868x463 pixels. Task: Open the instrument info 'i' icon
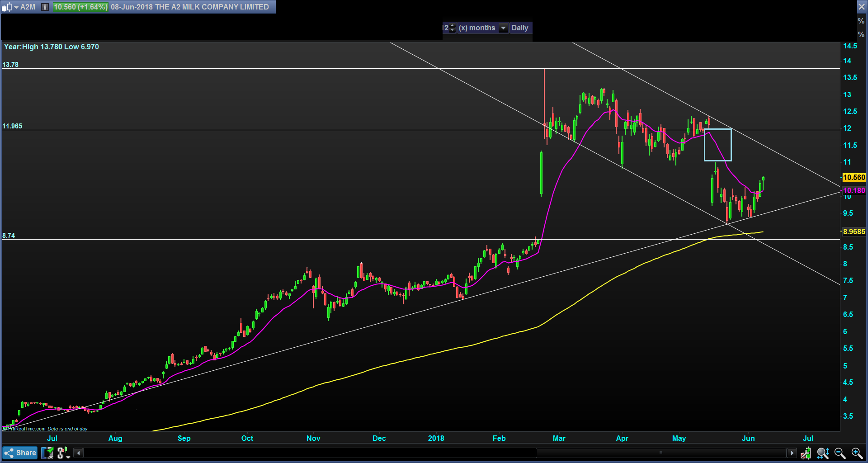coord(45,7)
